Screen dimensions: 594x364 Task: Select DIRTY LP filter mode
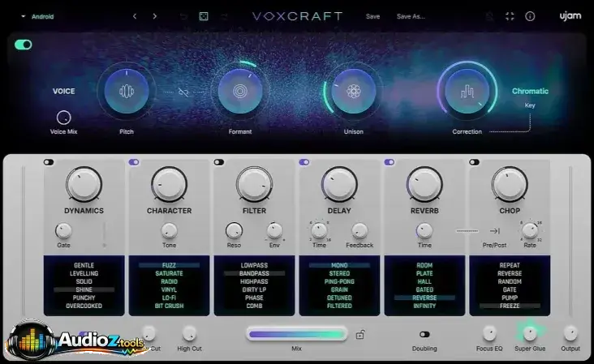[x=254, y=289]
